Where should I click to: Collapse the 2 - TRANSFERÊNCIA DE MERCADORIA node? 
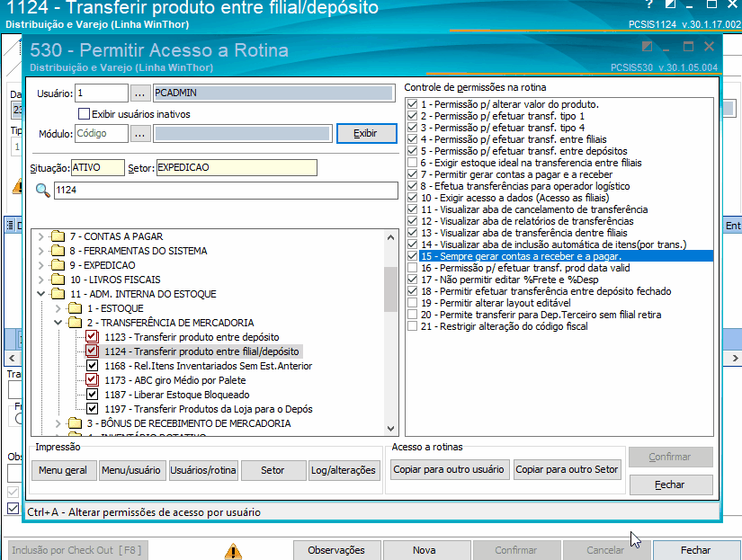(x=58, y=323)
